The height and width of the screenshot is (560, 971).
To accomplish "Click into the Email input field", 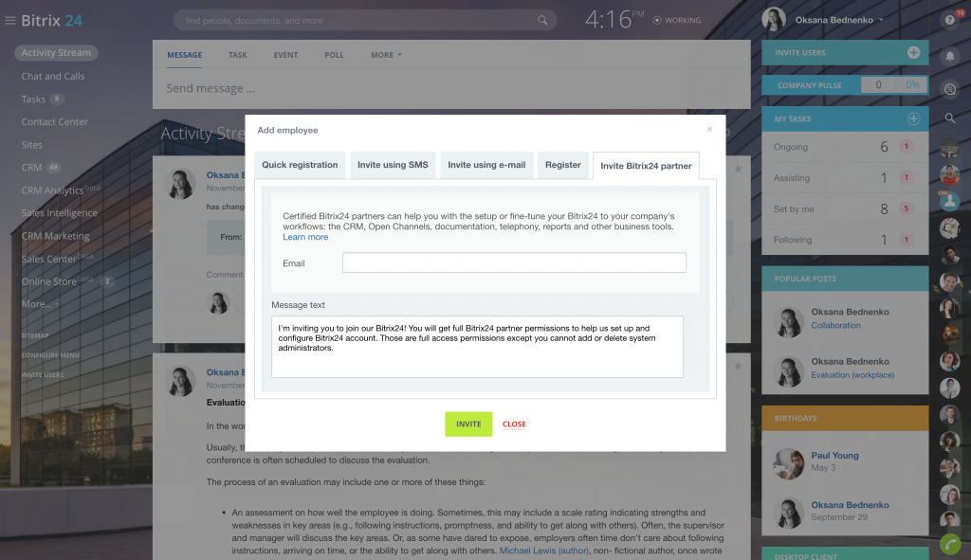I will pyautogui.click(x=514, y=263).
